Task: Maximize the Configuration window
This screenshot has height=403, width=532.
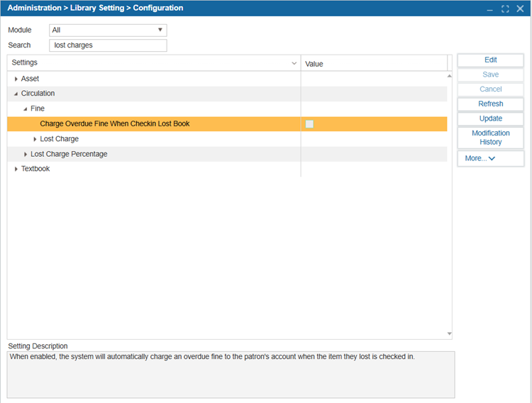Action: (x=505, y=9)
